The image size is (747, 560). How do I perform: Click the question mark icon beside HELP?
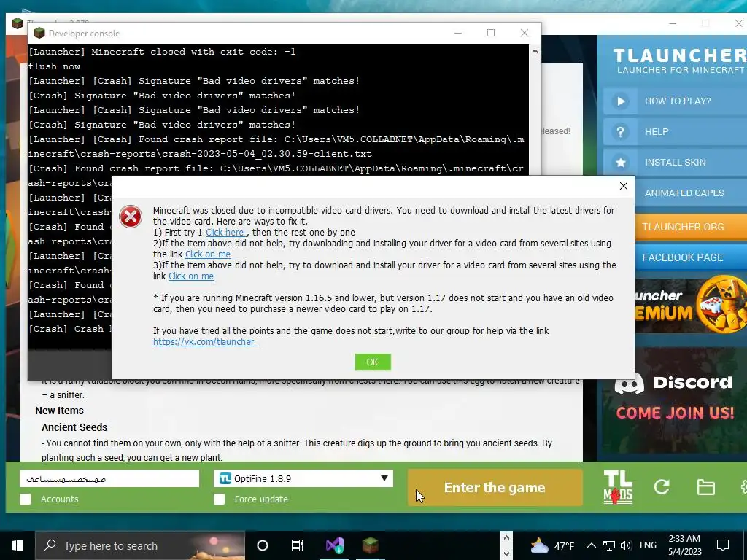point(620,131)
